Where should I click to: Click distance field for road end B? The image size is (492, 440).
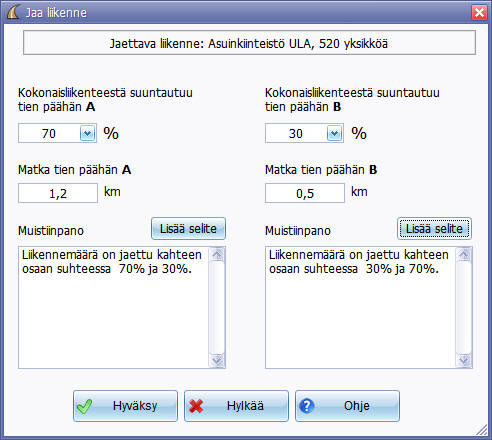pos(305,193)
